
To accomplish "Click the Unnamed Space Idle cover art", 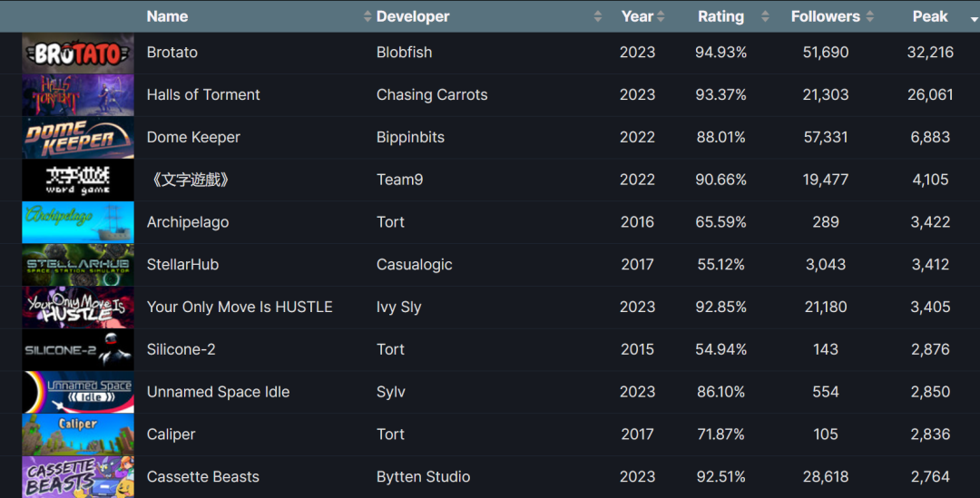I will coord(77,393).
